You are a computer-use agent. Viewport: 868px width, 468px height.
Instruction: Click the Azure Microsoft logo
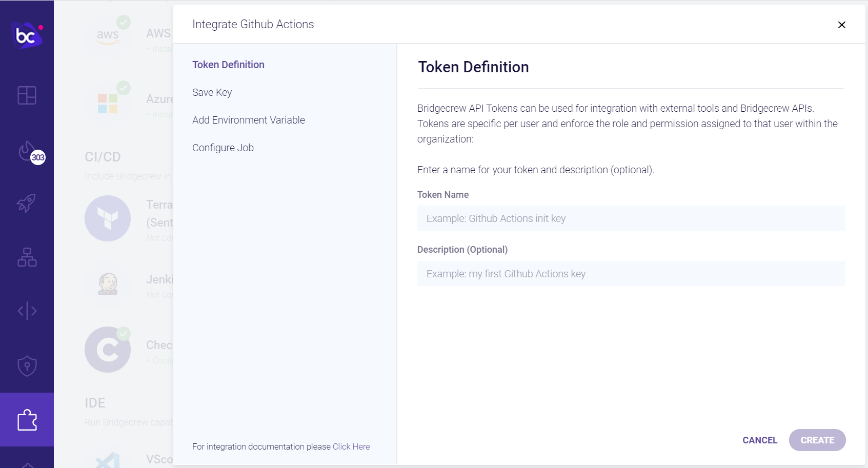click(108, 103)
